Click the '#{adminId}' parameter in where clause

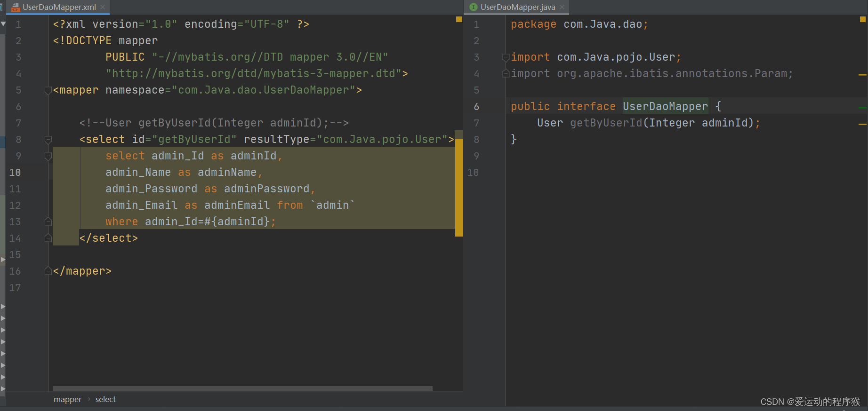point(237,222)
